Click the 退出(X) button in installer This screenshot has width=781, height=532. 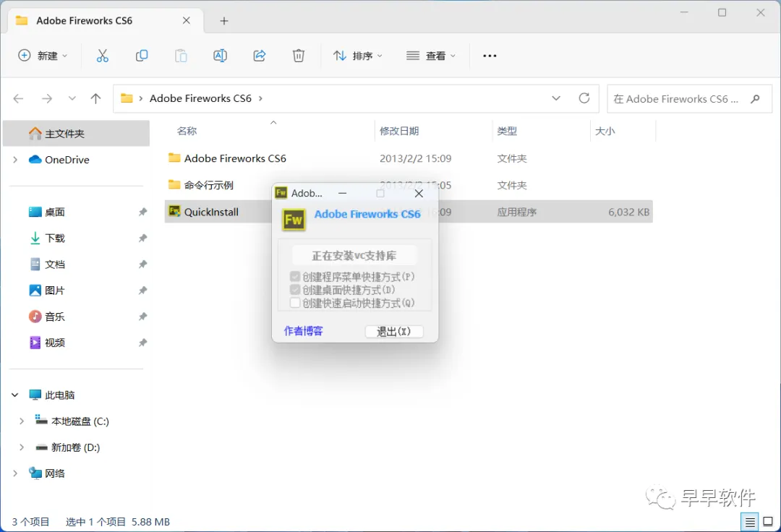(x=394, y=332)
